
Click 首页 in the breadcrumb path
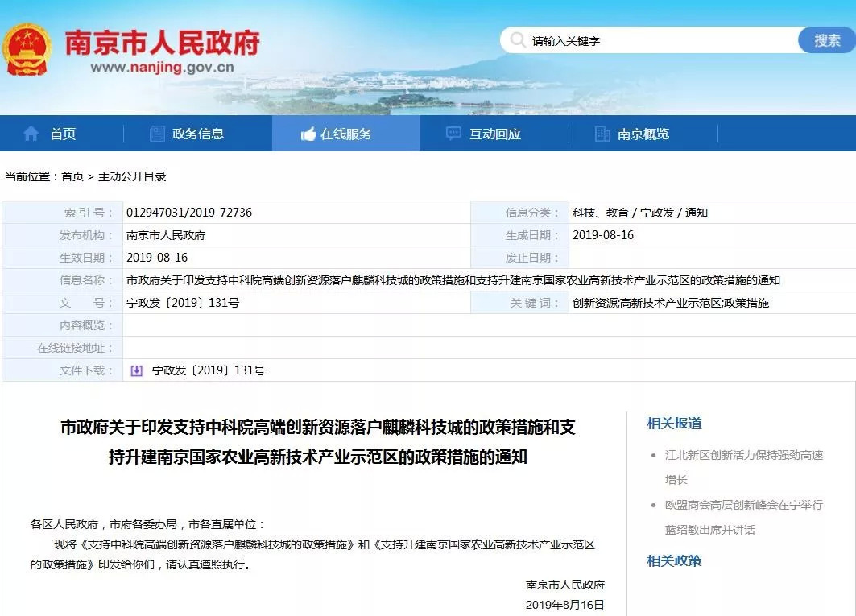click(x=72, y=176)
